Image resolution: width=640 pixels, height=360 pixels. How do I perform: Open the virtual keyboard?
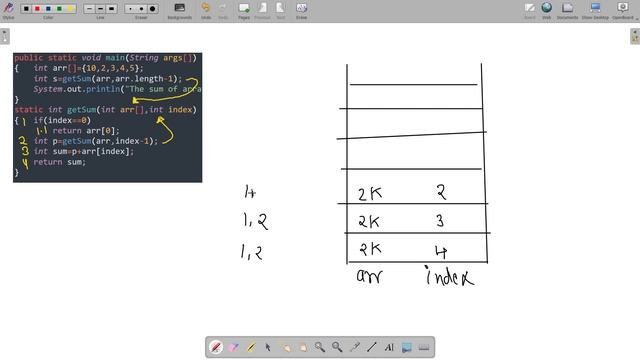424,347
